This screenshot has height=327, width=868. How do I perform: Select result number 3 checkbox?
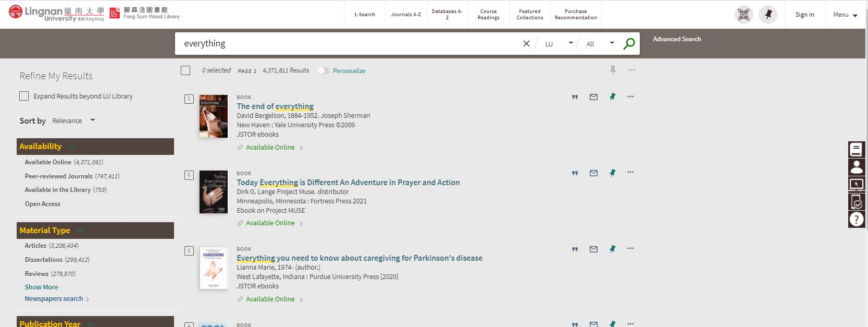pos(189,251)
